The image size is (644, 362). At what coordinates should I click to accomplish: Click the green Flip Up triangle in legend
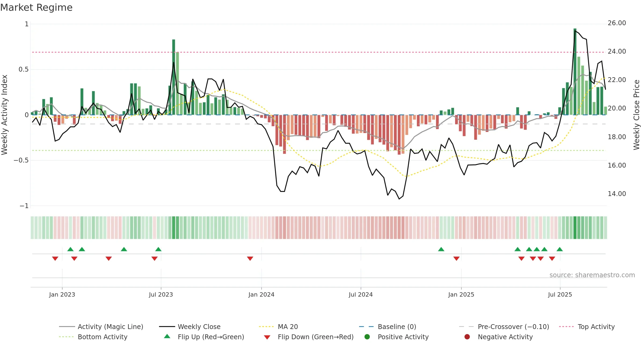(167, 336)
